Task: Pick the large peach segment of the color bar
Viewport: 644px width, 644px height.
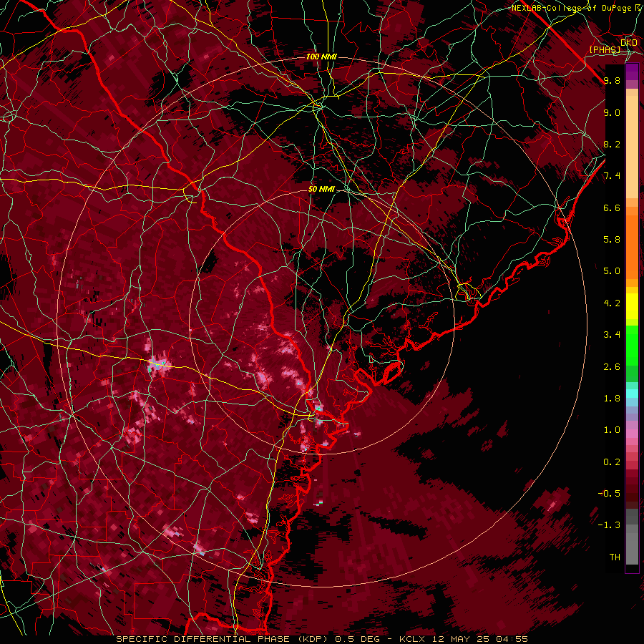Action: tap(632, 147)
